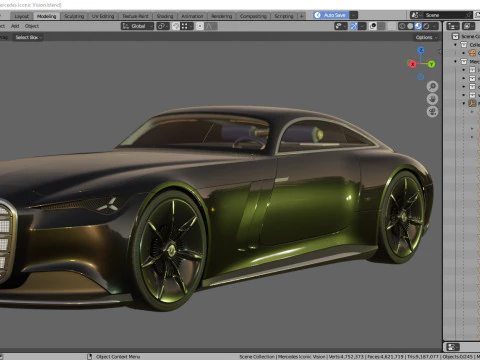The image size is (480, 360).
Task: Open the outliner editor type menu
Action: point(453,26)
